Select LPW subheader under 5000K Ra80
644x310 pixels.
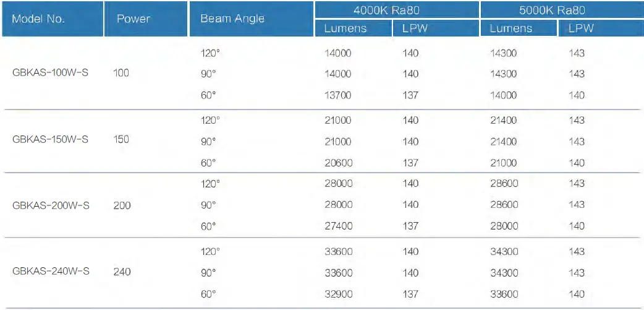pyautogui.click(x=581, y=28)
